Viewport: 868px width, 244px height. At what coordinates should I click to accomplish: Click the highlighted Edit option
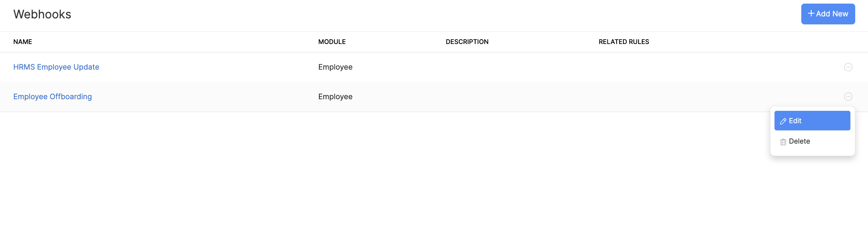pos(812,120)
